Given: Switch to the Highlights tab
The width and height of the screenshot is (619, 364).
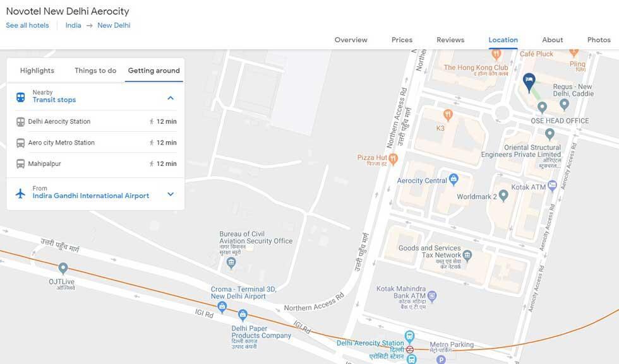Looking at the screenshot, I should point(37,71).
